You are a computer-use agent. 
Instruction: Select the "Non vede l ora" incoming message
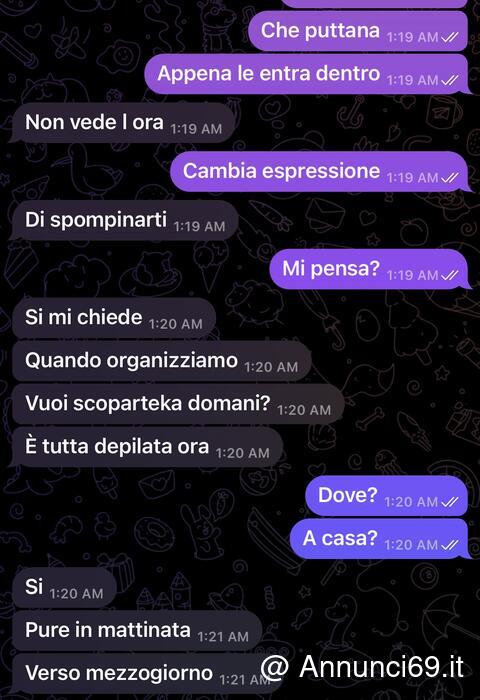click(x=121, y=123)
